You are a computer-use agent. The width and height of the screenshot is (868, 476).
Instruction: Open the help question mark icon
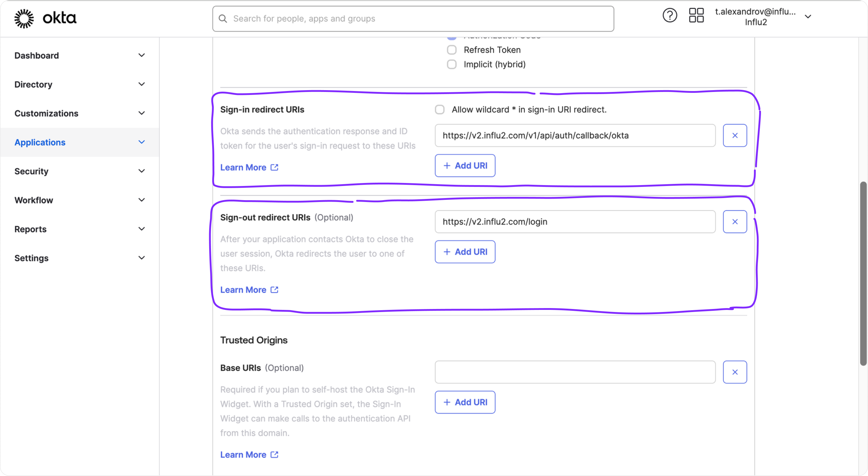(669, 15)
